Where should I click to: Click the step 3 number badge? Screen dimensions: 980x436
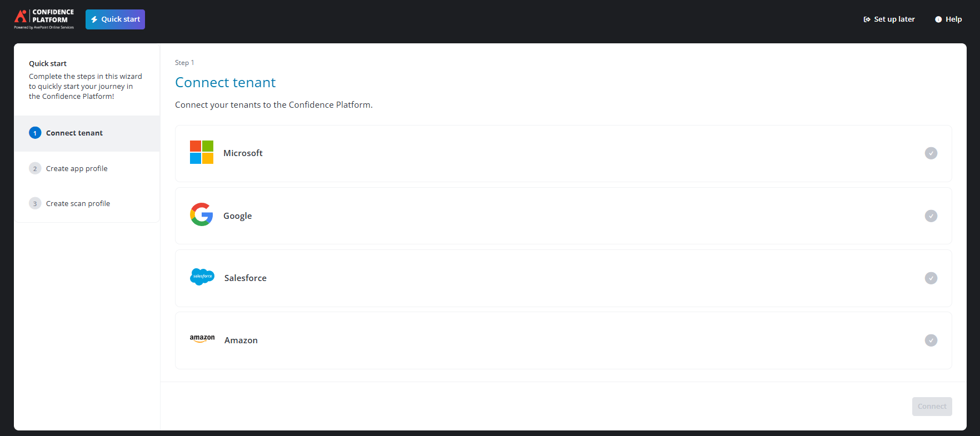point(35,203)
